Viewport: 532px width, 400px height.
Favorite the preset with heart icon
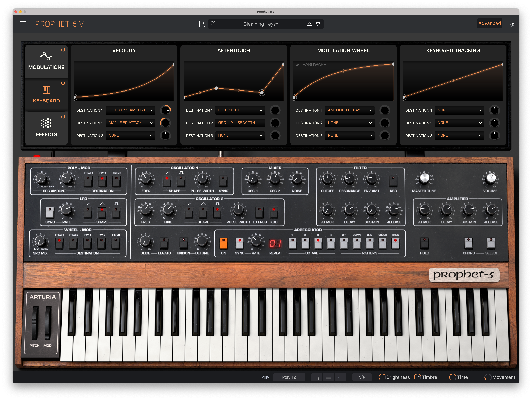point(213,24)
